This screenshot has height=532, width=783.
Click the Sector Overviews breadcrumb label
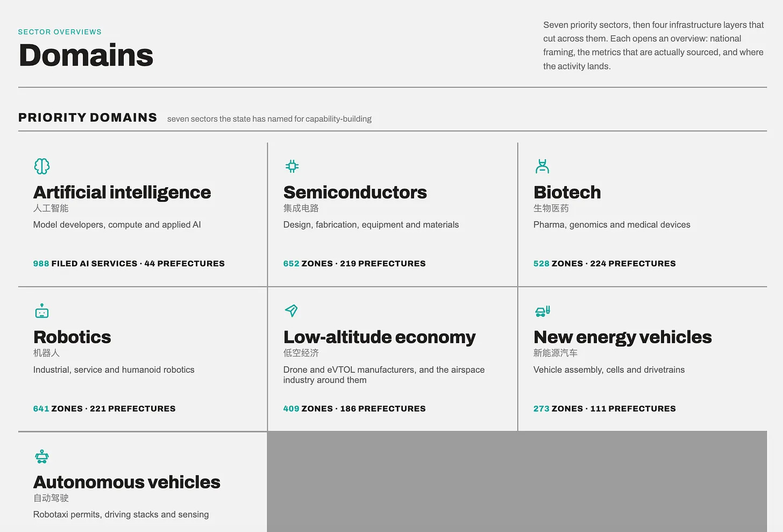pyautogui.click(x=60, y=32)
